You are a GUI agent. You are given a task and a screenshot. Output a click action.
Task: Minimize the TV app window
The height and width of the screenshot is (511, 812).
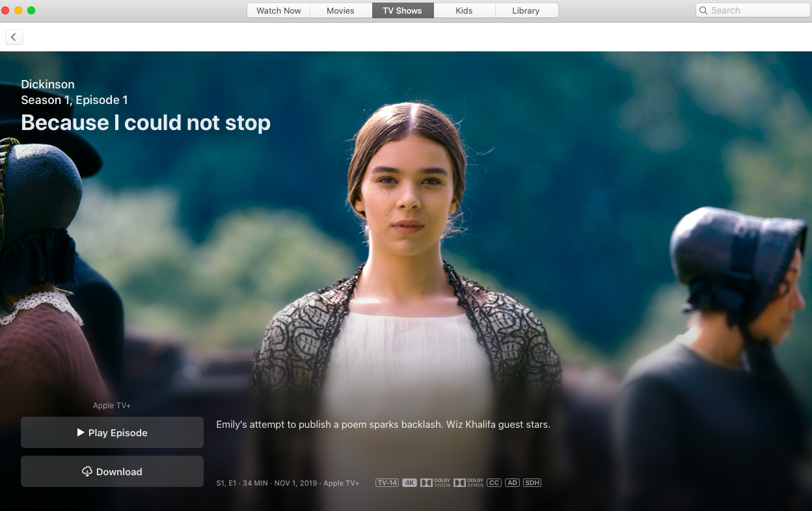(18, 10)
